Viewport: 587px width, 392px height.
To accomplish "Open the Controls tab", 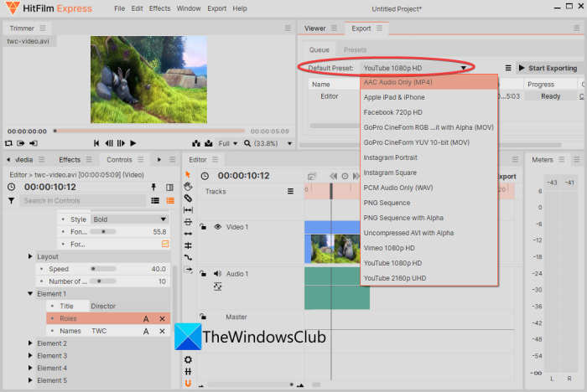I will click(119, 160).
